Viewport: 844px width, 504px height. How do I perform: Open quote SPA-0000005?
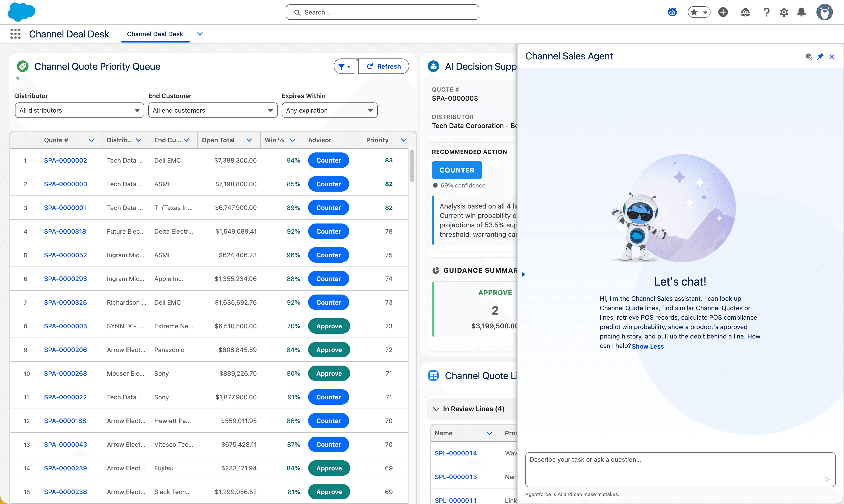(65, 326)
